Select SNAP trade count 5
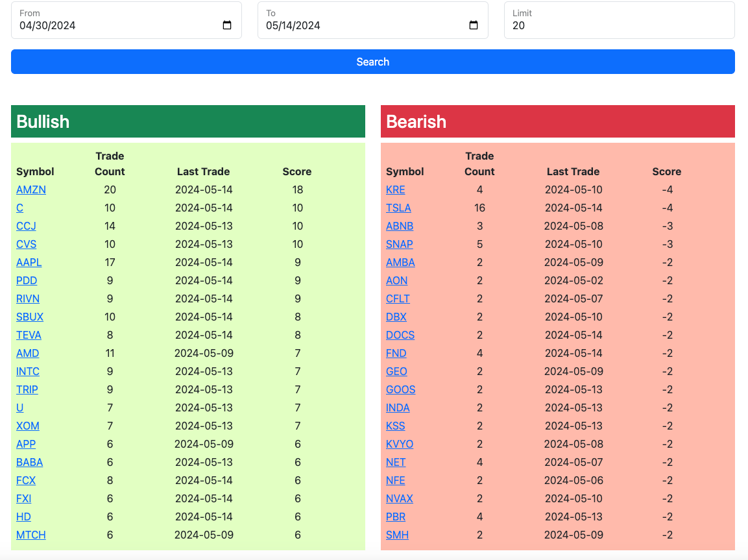 (479, 244)
